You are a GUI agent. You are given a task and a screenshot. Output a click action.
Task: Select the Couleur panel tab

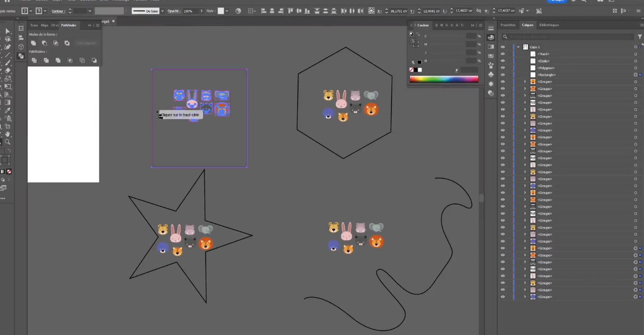[423, 25]
